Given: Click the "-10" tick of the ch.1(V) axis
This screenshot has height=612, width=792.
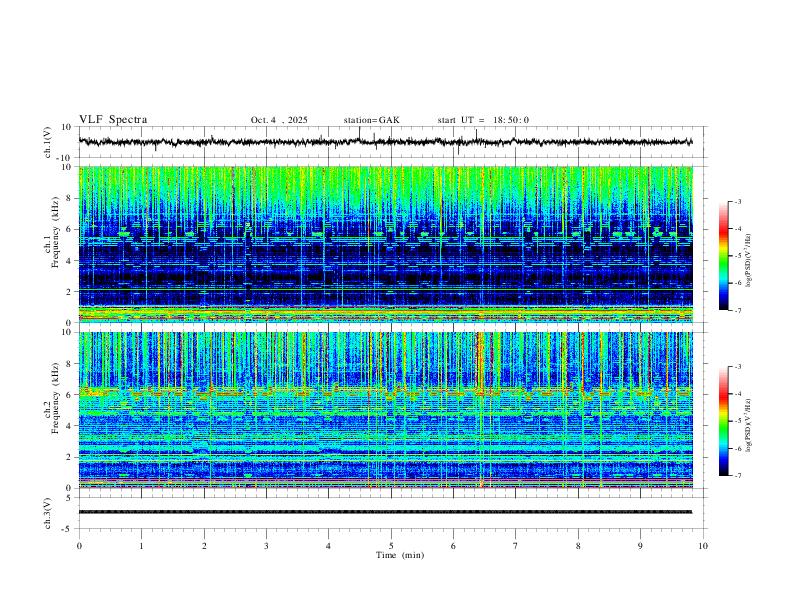Looking at the screenshot, I should click(x=65, y=158).
